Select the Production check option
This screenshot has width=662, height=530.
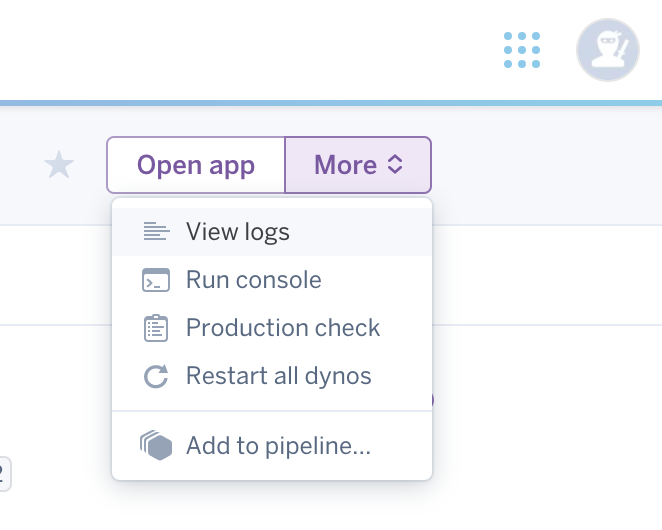pyautogui.click(x=283, y=328)
